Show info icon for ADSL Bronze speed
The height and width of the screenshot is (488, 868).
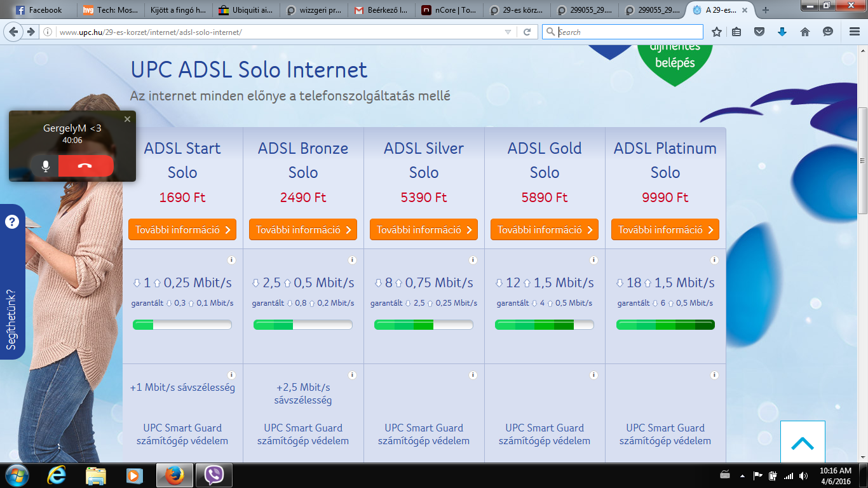pos(352,260)
